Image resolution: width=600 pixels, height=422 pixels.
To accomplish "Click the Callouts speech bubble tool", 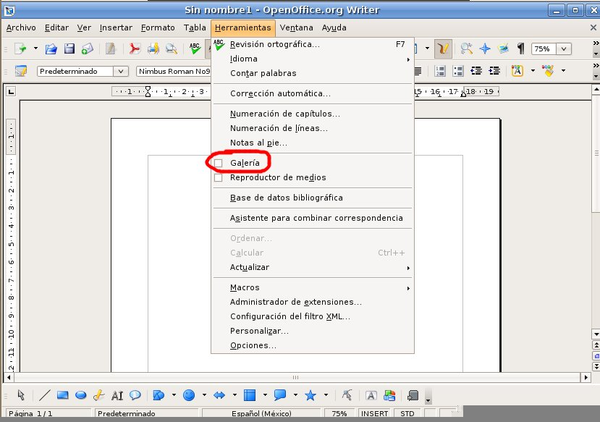I will [x=135, y=395].
